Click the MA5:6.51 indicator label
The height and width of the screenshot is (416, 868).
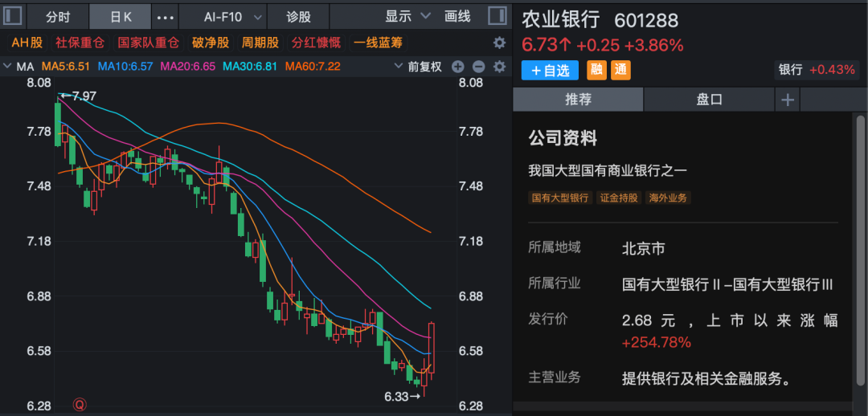[x=68, y=67]
